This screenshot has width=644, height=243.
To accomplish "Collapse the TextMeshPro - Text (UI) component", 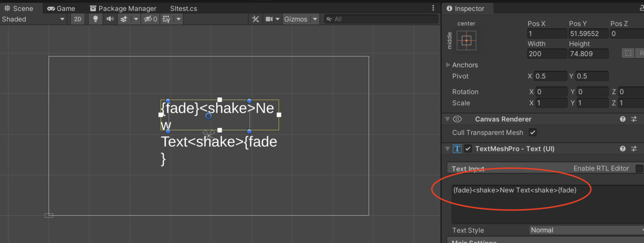I will pyautogui.click(x=447, y=148).
